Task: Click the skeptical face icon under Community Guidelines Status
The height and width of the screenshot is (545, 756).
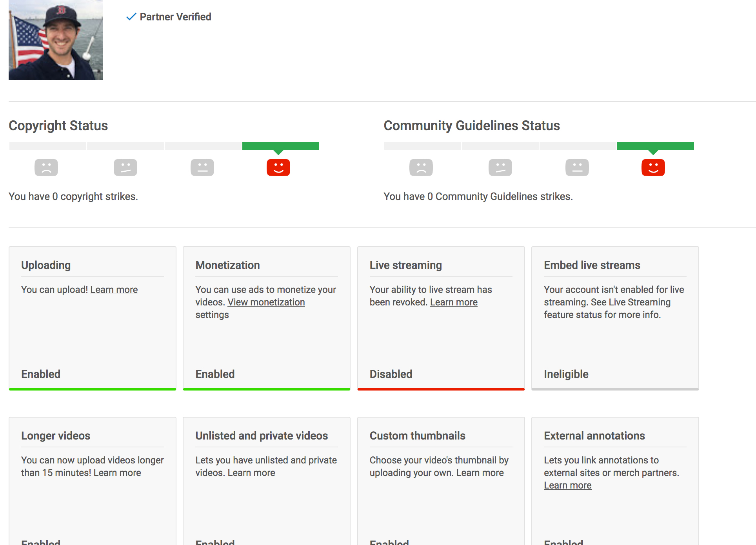Action: (x=500, y=167)
